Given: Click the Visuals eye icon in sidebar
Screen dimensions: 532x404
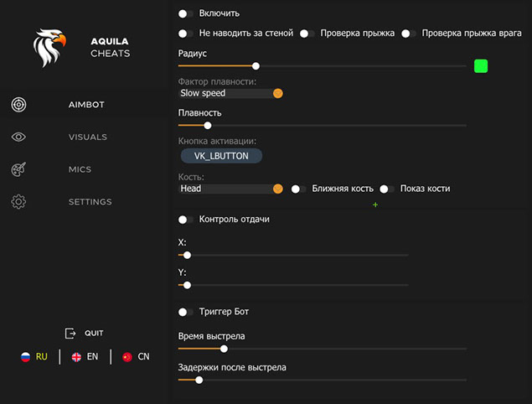Looking at the screenshot, I should (18, 137).
